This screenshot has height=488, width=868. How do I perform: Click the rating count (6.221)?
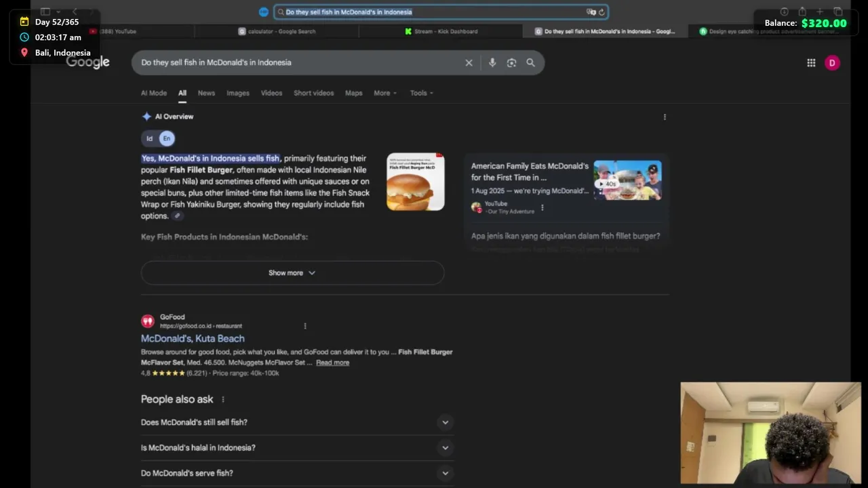coord(197,373)
